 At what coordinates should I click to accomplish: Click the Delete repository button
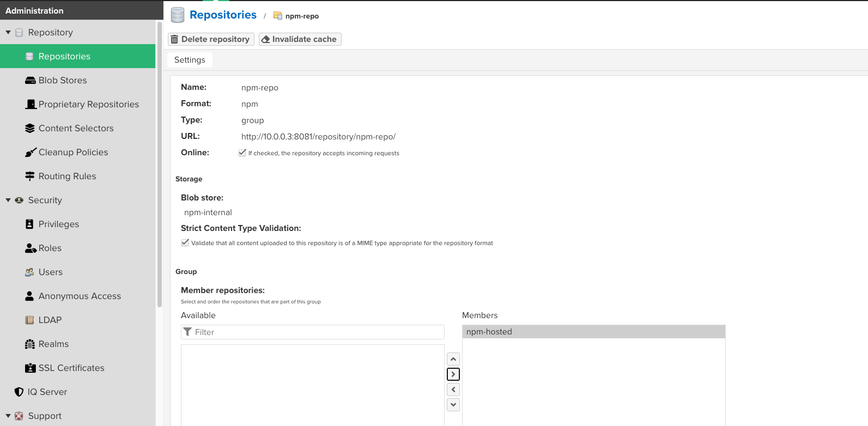pos(211,39)
